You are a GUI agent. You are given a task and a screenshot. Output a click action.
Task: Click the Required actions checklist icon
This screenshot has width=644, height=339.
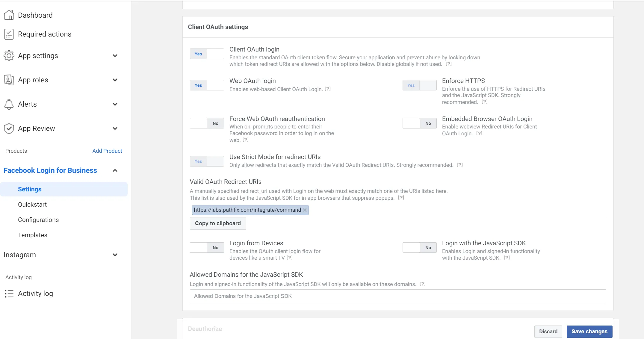9,34
